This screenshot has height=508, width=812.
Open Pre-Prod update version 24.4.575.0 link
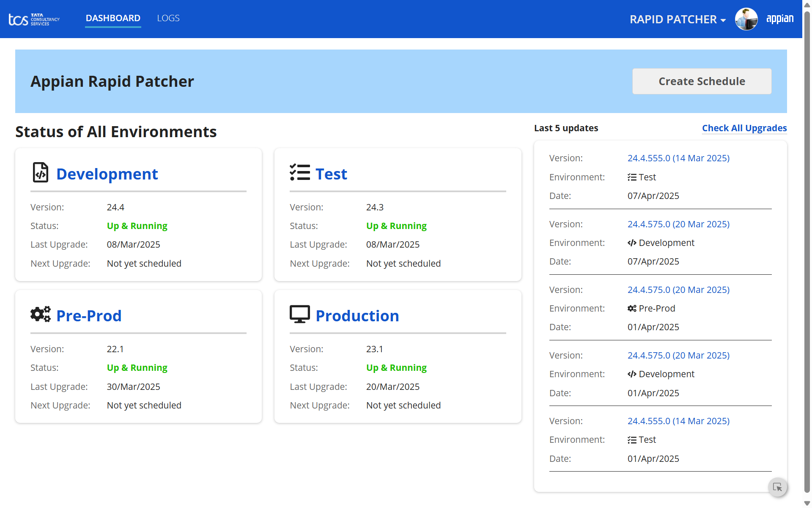(678, 290)
